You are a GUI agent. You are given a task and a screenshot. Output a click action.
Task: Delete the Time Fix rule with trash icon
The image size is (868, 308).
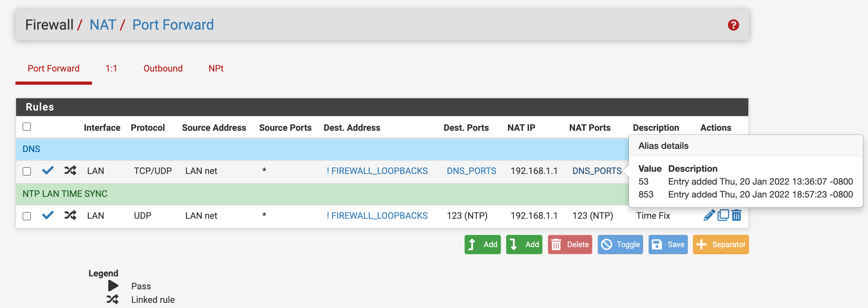coord(736,215)
